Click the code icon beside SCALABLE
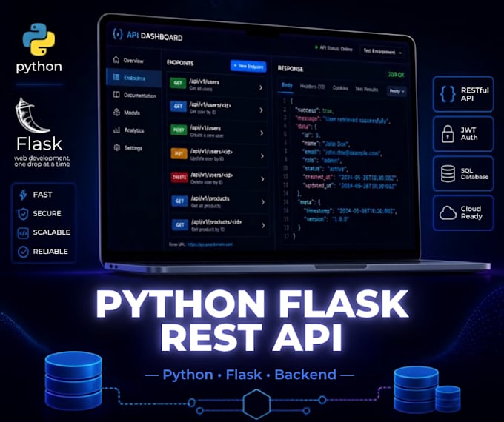The height and width of the screenshot is (422, 504). [x=23, y=232]
